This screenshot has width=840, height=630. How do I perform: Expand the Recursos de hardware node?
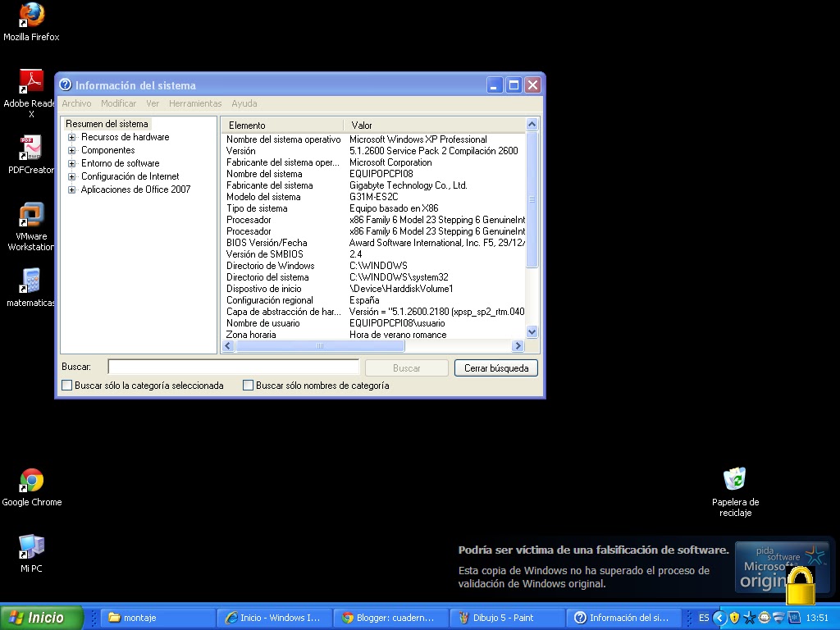(x=71, y=137)
